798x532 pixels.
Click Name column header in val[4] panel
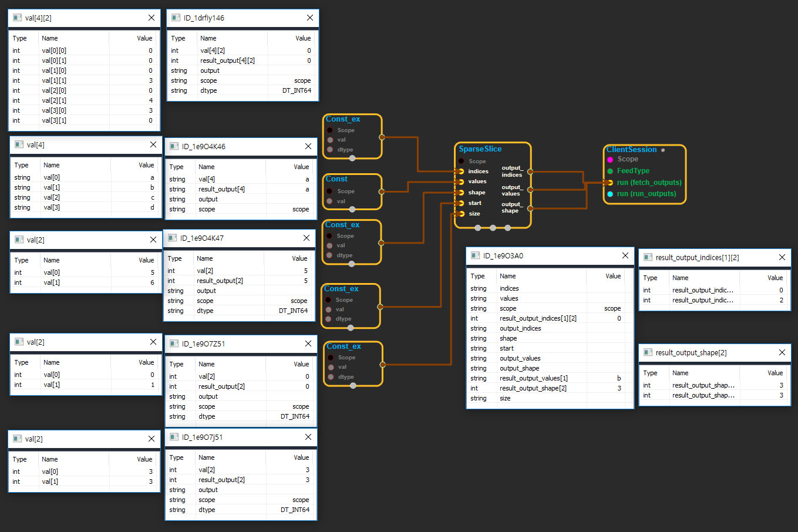point(52,165)
